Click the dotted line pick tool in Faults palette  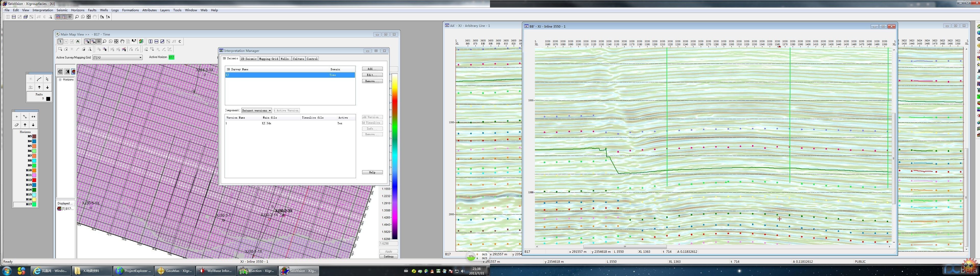(x=39, y=79)
